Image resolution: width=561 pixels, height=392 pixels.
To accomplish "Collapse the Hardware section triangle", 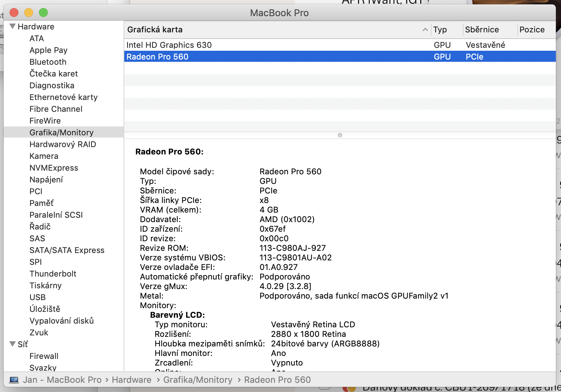I will [12, 26].
